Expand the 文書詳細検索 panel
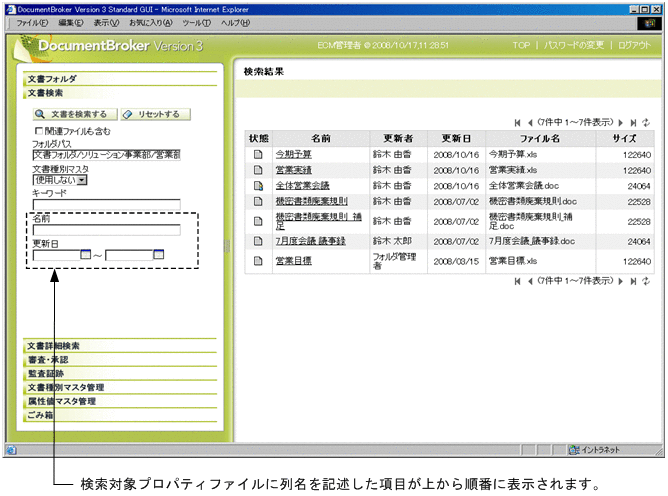 click(x=60, y=345)
